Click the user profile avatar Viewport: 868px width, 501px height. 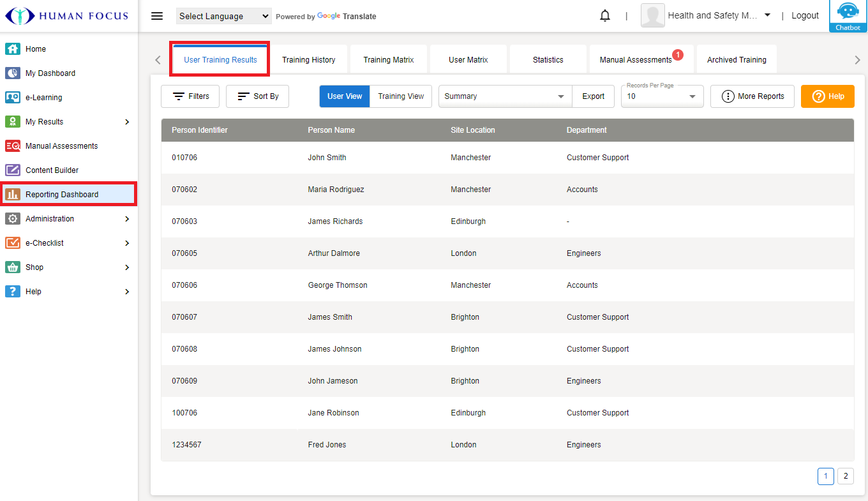pyautogui.click(x=652, y=16)
